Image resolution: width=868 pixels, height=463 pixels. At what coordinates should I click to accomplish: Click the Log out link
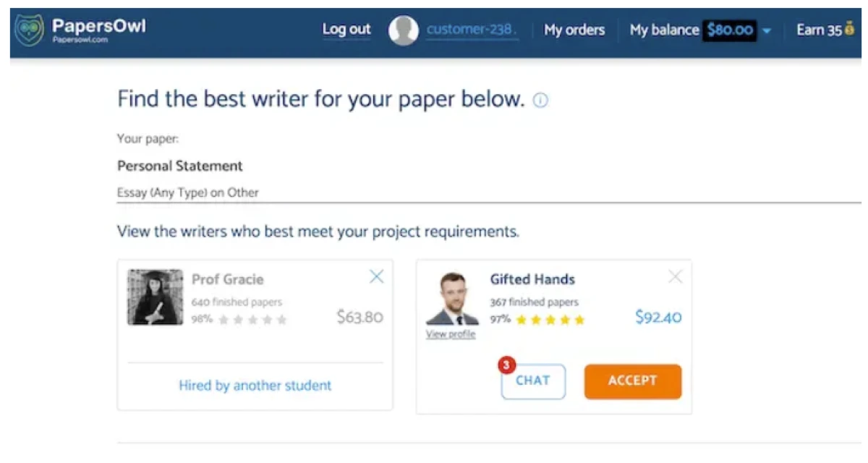(346, 30)
